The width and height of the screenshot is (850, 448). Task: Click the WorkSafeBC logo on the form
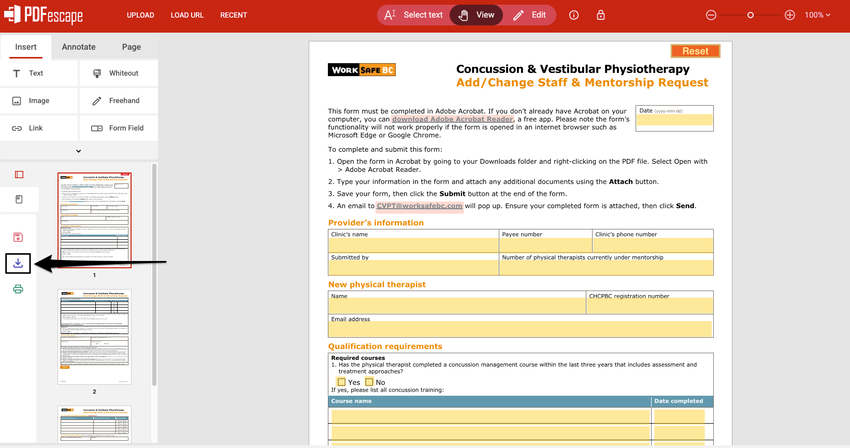(362, 70)
